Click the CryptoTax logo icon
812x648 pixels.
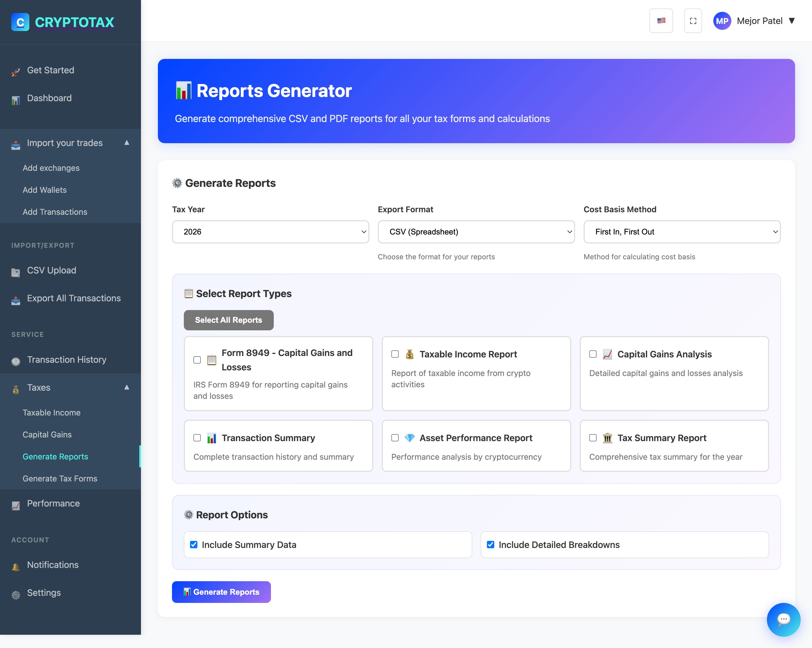point(20,22)
